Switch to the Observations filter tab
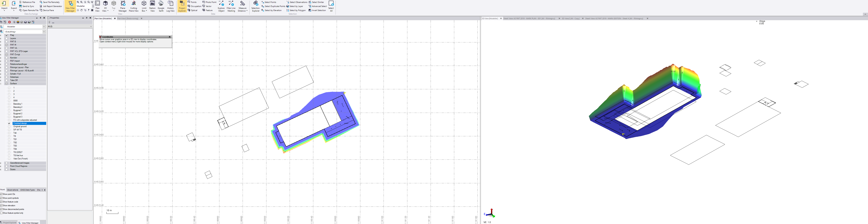Image resolution: width=868 pixels, height=224 pixels. pos(12,190)
